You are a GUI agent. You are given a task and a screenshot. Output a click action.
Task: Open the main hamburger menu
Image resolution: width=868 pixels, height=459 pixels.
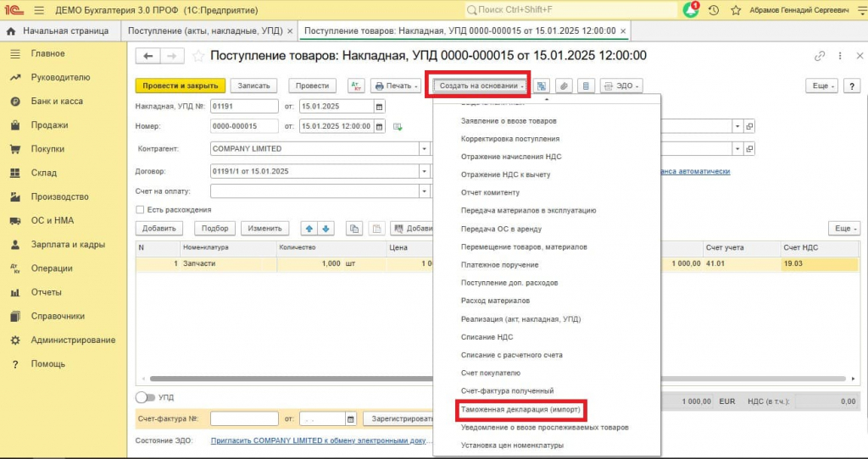(39, 10)
